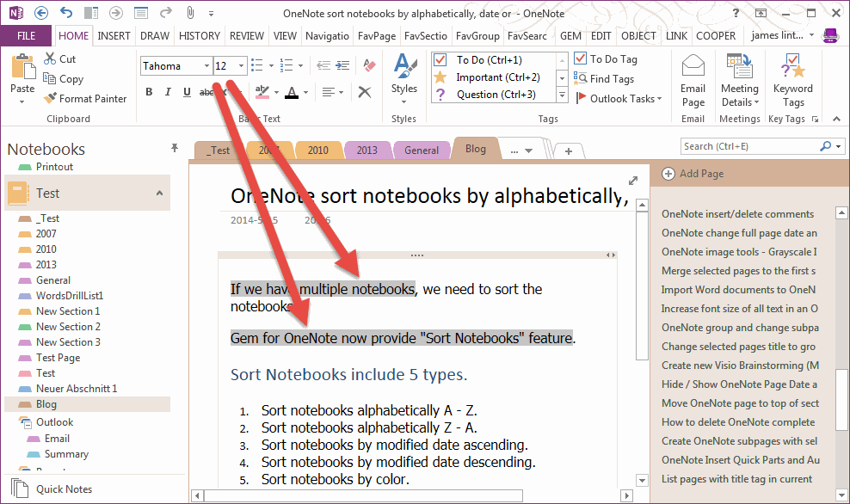Undo the last action
850x504 pixels.
click(x=66, y=13)
